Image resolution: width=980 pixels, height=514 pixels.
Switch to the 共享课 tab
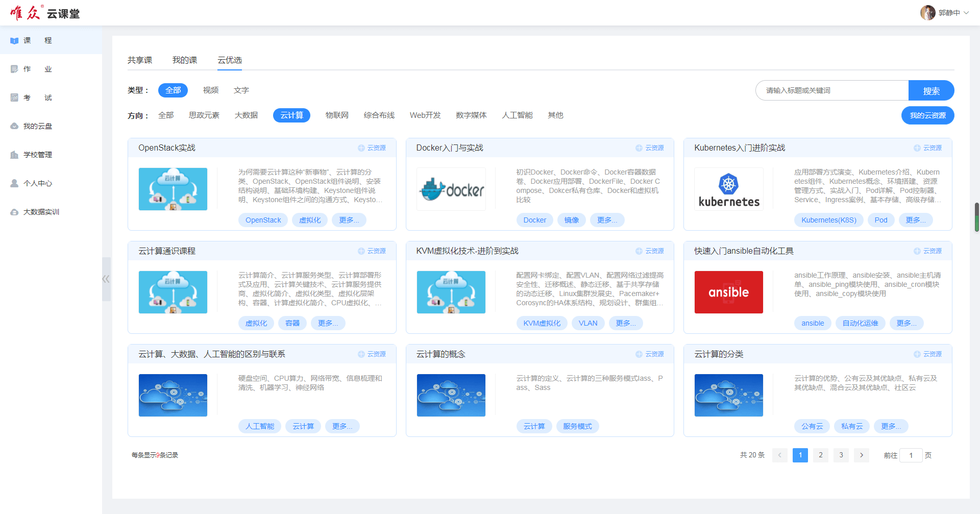click(x=140, y=60)
